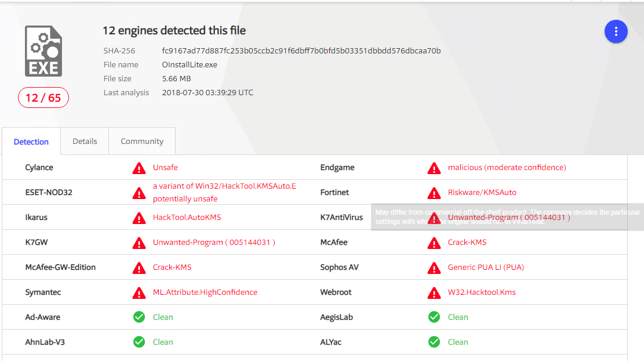This screenshot has height=361, width=644.
Task: Click the AegisLab engine name
Action: 336,317
